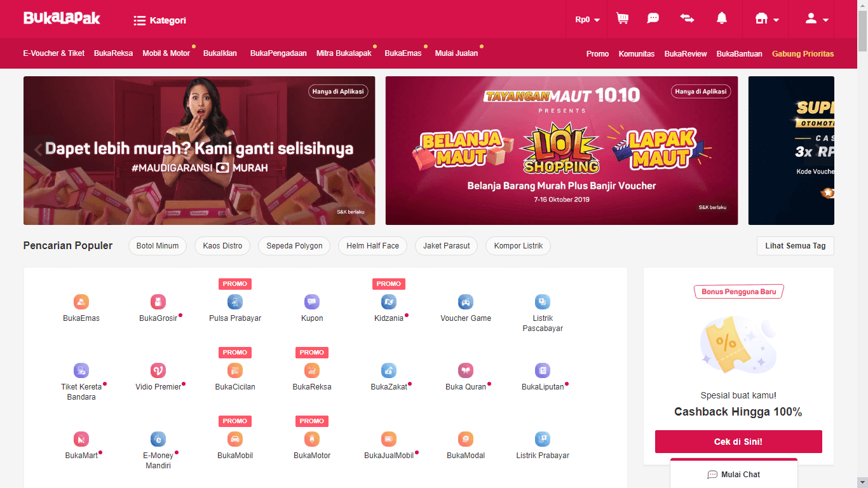Go to the Komunitas link
Image resolution: width=868 pixels, height=488 pixels.
pyautogui.click(x=637, y=54)
